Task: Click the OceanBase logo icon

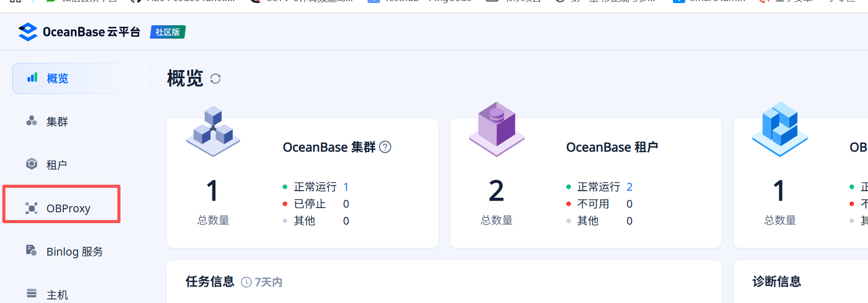Action: point(28,32)
